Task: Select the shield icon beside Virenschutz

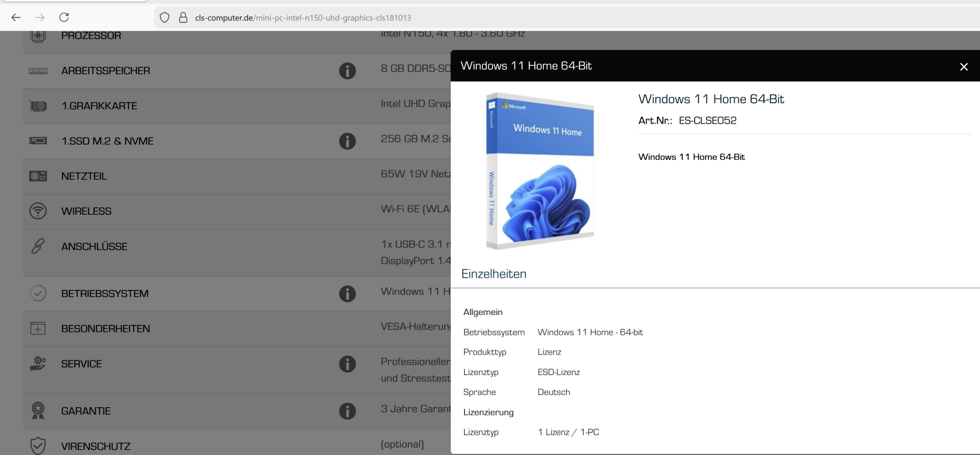Action: tap(38, 446)
